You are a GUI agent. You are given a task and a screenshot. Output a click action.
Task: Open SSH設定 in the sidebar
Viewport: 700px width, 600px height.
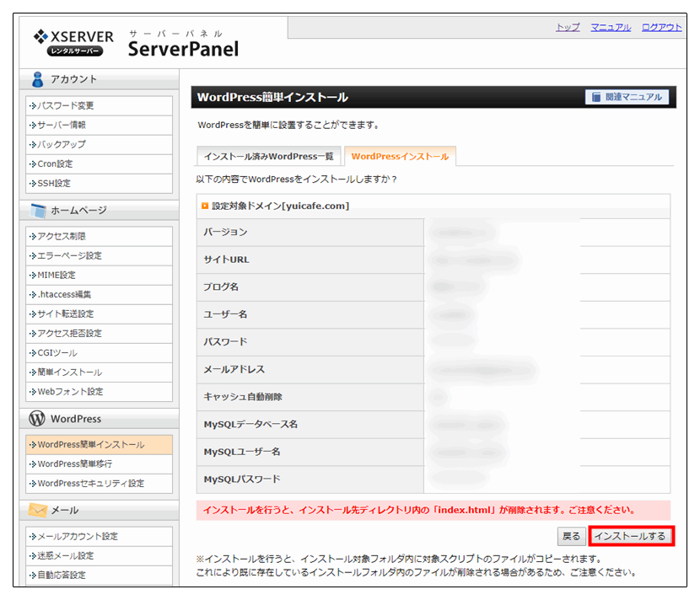(x=100, y=184)
